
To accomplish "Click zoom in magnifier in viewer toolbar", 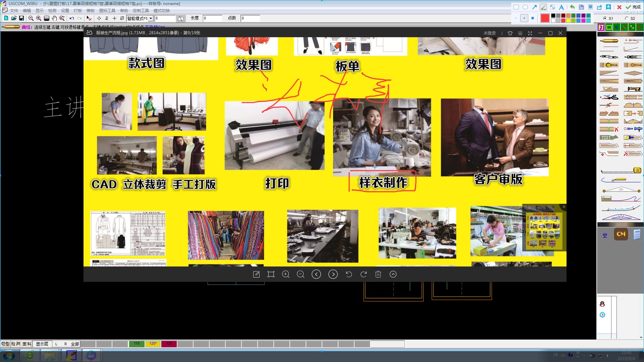I will pyautogui.click(x=286, y=275).
